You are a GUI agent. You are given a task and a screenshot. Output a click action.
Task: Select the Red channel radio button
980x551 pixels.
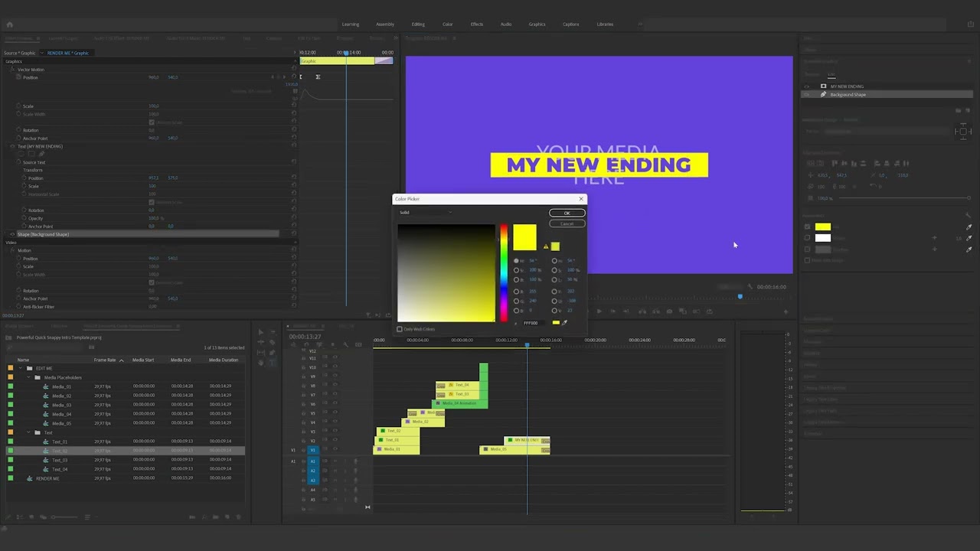point(516,292)
